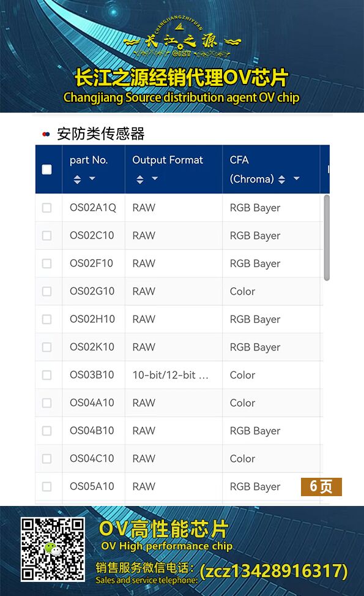Click the red-blue dot beside 安防类传感器
Screen dimensions: 364x596
(46, 134)
